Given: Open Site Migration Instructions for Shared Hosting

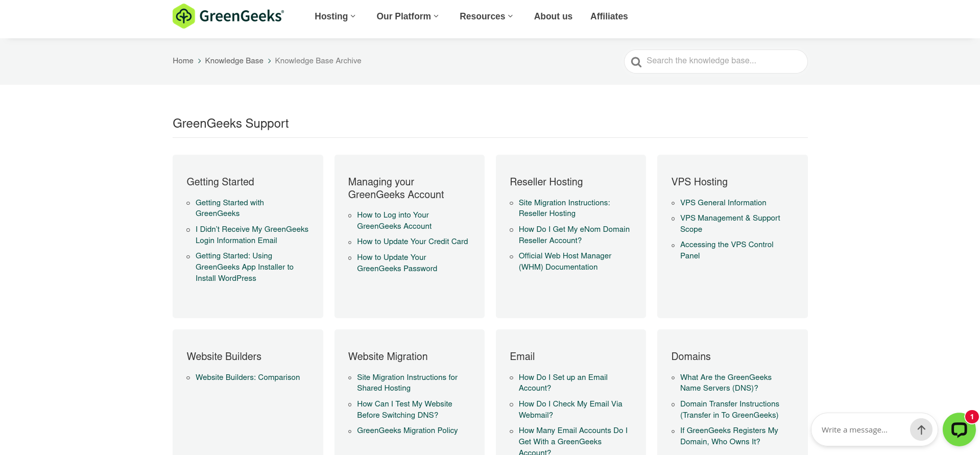Looking at the screenshot, I should coord(407,382).
